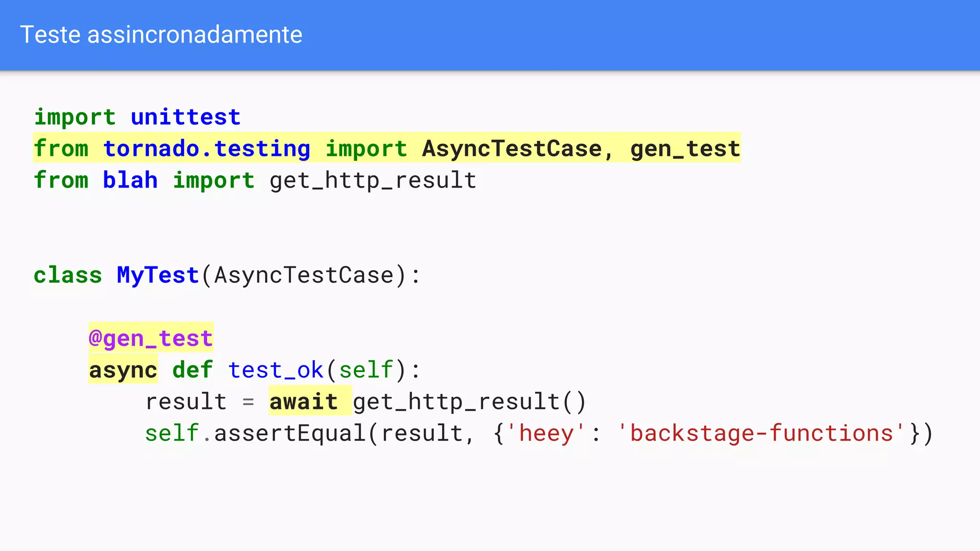The width and height of the screenshot is (980, 551).
Task: Click the "test_ok" function name
Action: (276, 370)
